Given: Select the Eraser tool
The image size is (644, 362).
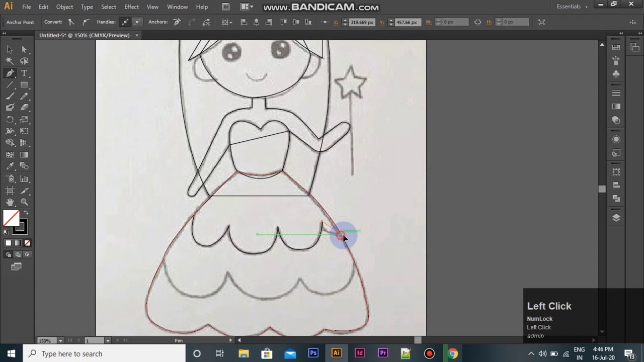Looking at the screenshot, I should point(24,108).
